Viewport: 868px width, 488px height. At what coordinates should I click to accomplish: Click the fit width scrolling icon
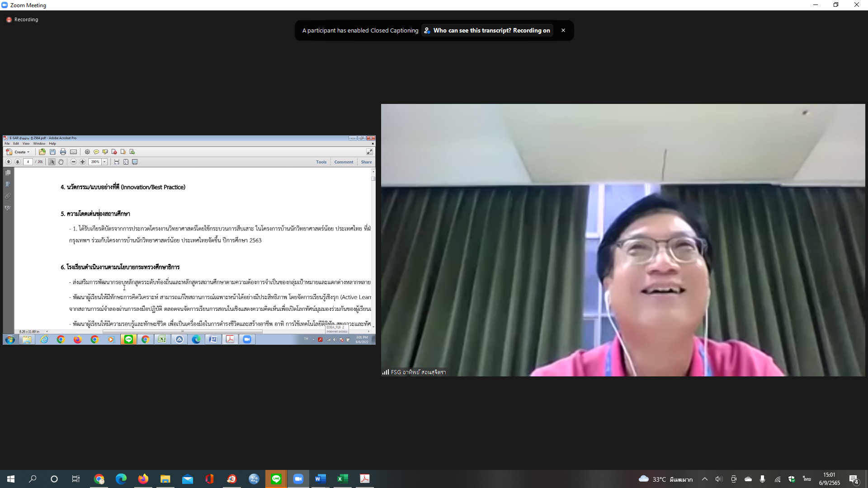(117, 162)
